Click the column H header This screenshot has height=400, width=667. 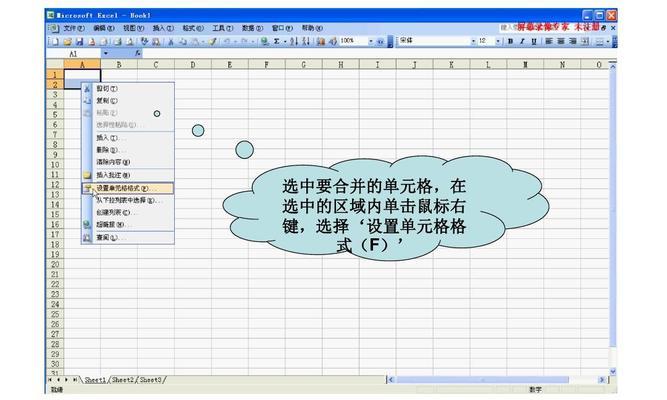(341, 65)
